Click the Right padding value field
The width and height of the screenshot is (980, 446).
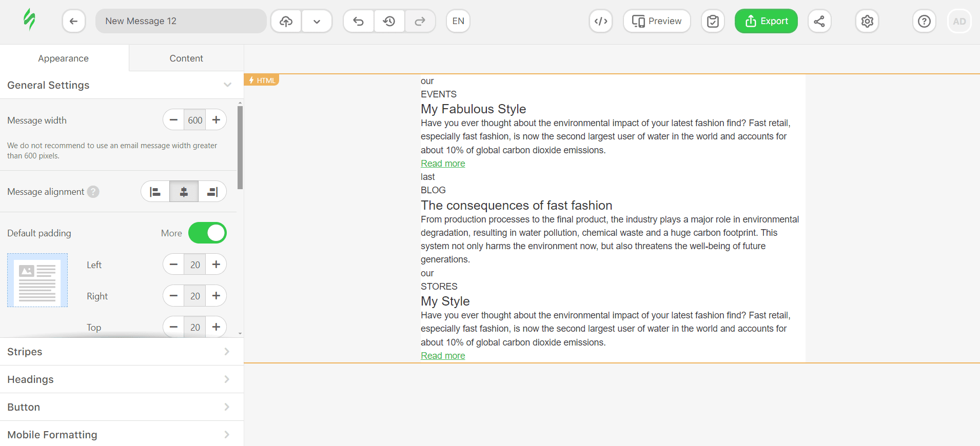[195, 296]
